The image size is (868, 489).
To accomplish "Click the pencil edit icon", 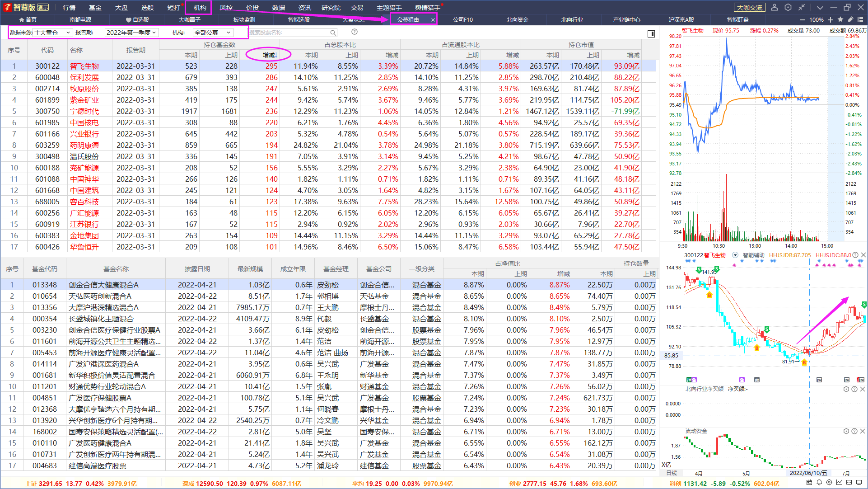I will pyautogui.click(x=850, y=19).
